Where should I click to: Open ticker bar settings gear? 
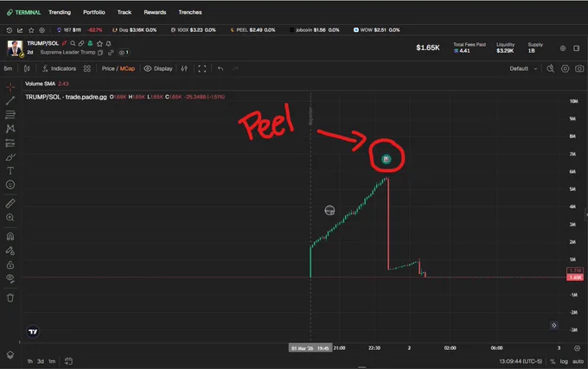click(42, 30)
